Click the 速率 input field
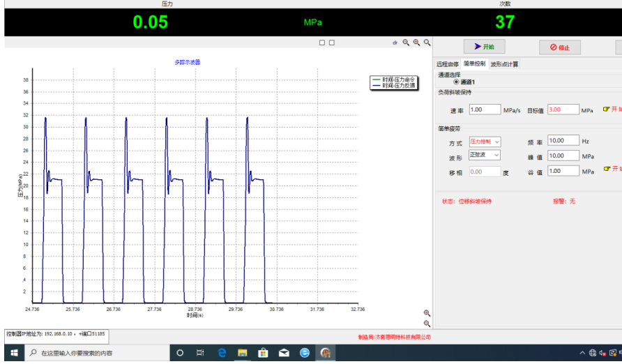 coord(485,109)
